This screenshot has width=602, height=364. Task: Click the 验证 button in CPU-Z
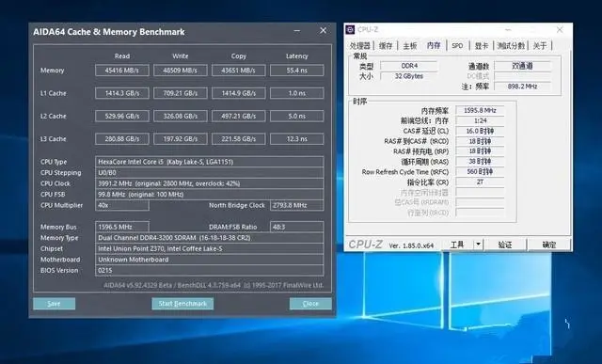(x=505, y=245)
